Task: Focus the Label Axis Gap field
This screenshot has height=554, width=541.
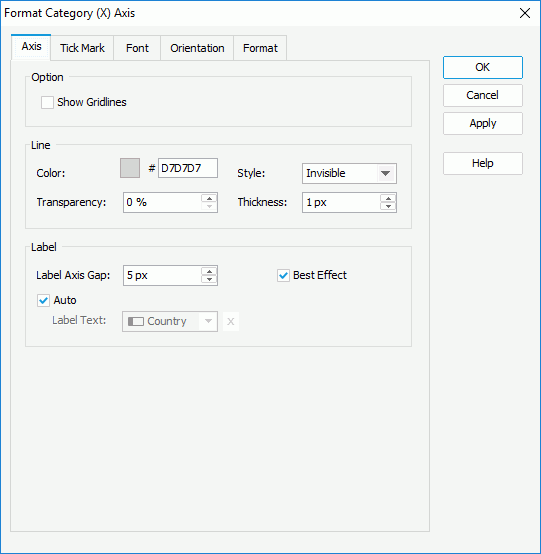Action: click(x=163, y=276)
